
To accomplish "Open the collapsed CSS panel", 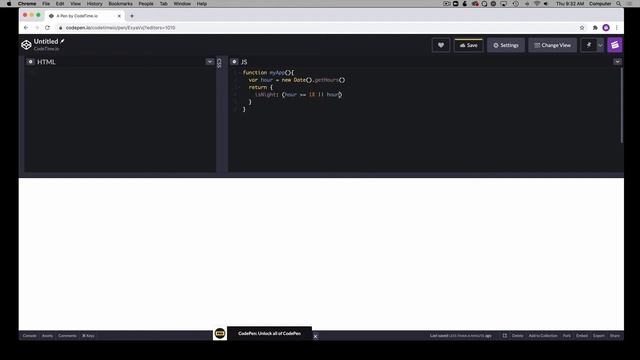I will pyautogui.click(x=219, y=63).
